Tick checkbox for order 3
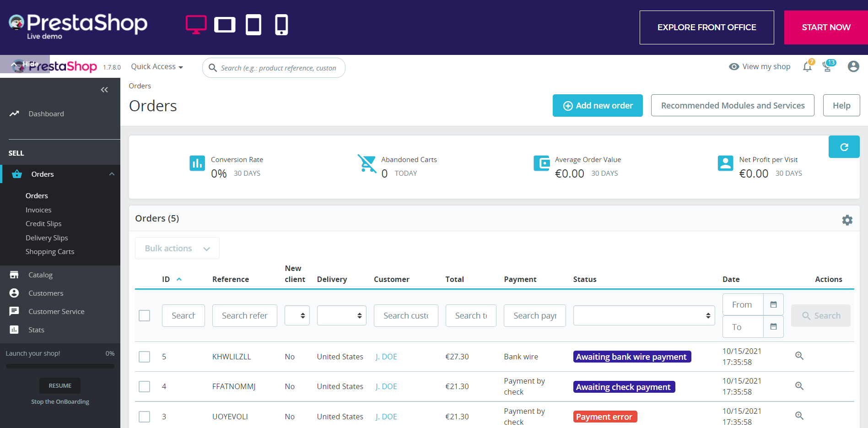The width and height of the screenshot is (868, 428). pos(145,417)
